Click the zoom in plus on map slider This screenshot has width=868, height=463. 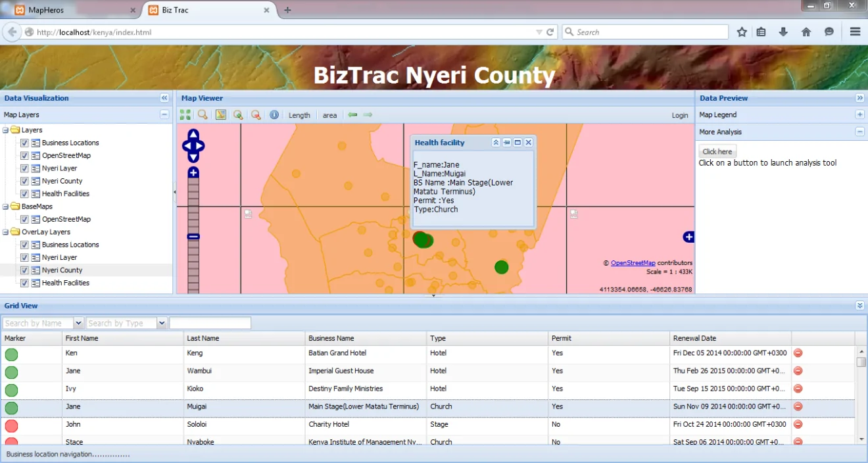click(x=193, y=172)
